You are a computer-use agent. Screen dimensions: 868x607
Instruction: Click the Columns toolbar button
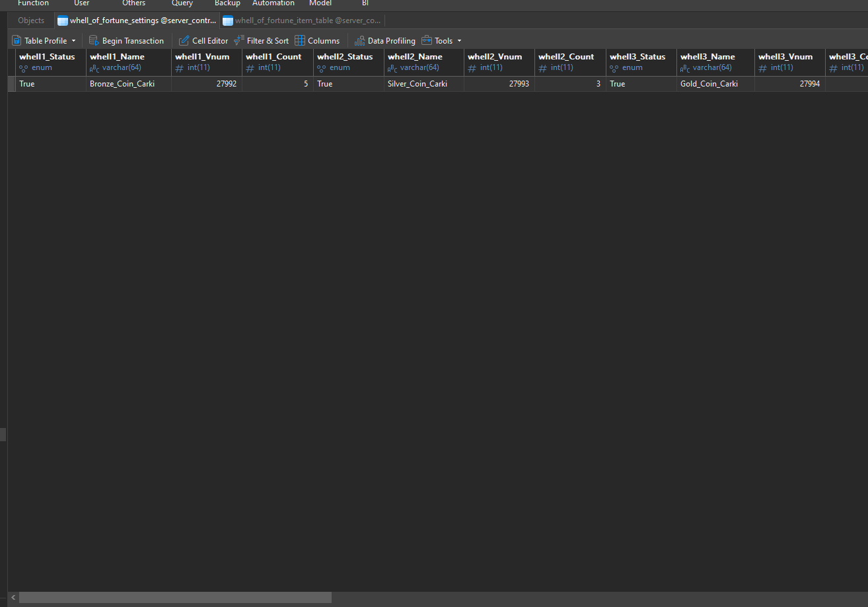(x=317, y=41)
